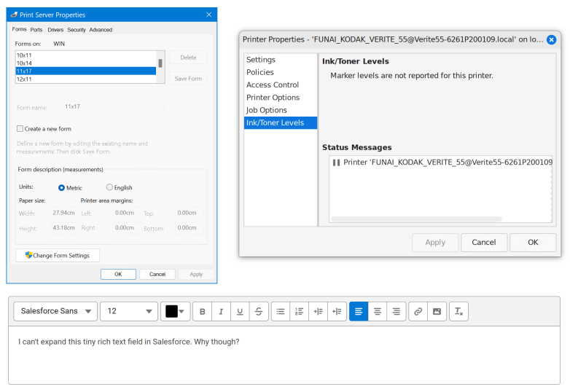Click inside the rich text body
Screen dimensions: 570x392
284,355
